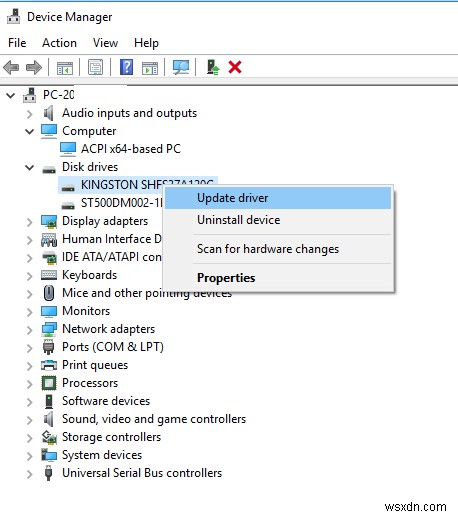Expand the System devices category
The width and height of the screenshot is (458, 517).
[29, 456]
